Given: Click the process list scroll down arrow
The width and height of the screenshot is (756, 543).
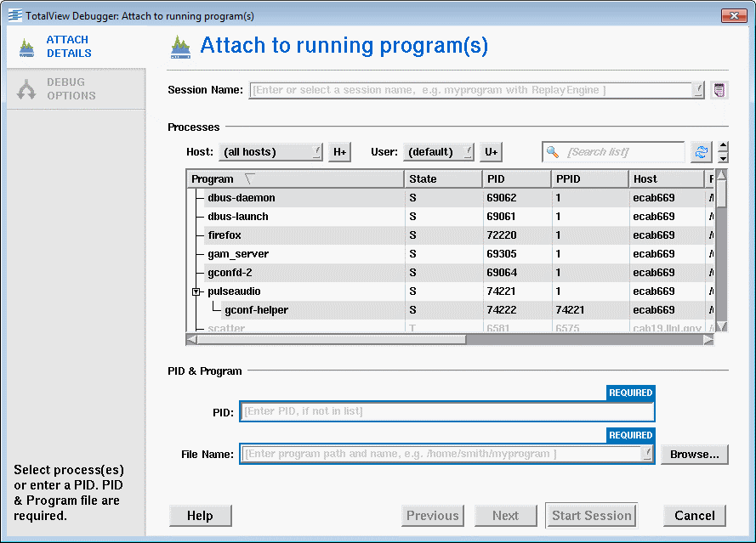Looking at the screenshot, I should click(721, 326).
